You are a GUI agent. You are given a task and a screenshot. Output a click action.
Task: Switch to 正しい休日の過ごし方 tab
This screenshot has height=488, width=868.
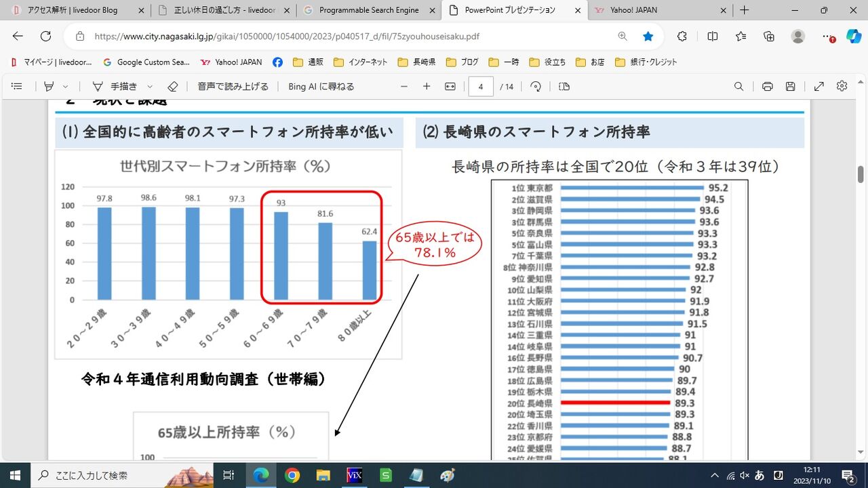(223, 10)
